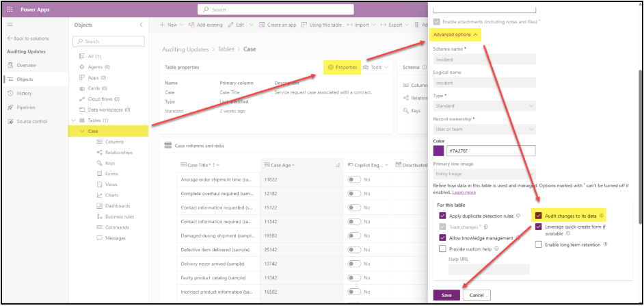Click the Source control icon

(x=10, y=121)
